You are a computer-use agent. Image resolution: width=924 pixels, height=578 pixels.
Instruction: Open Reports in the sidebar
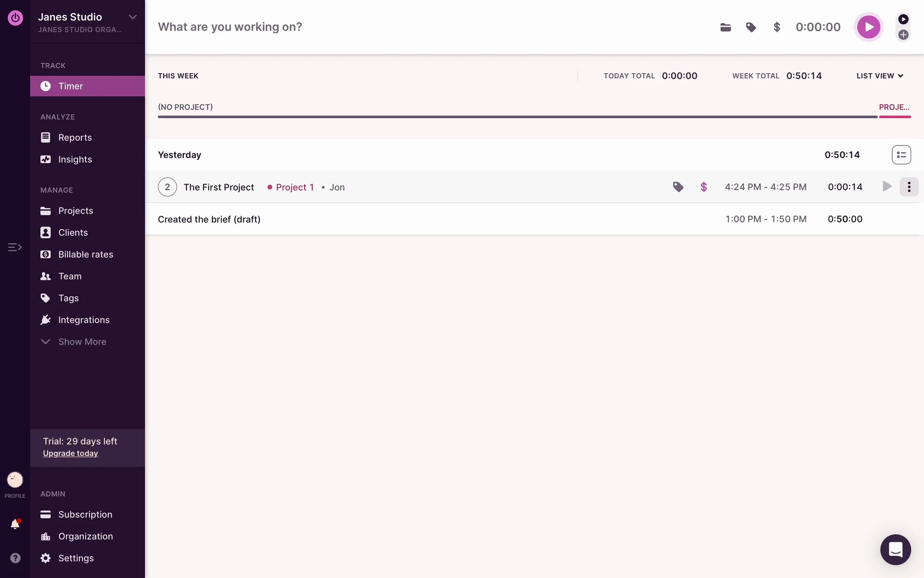click(75, 137)
